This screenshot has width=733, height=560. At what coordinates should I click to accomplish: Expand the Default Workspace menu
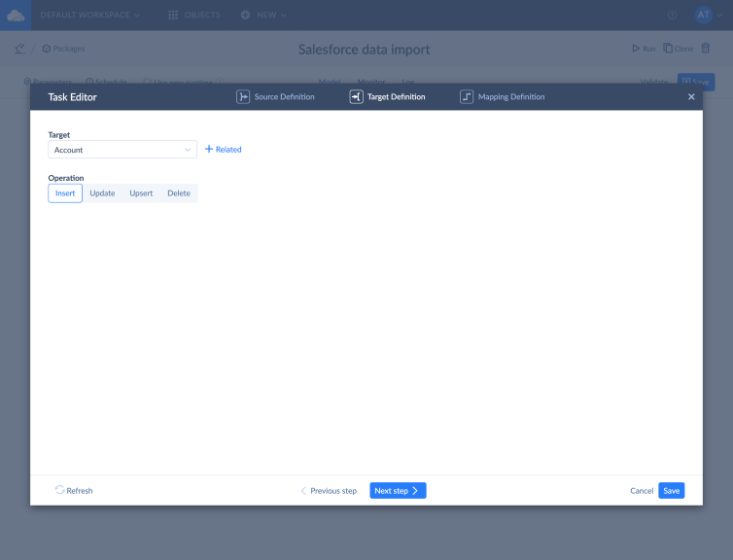[x=89, y=15]
